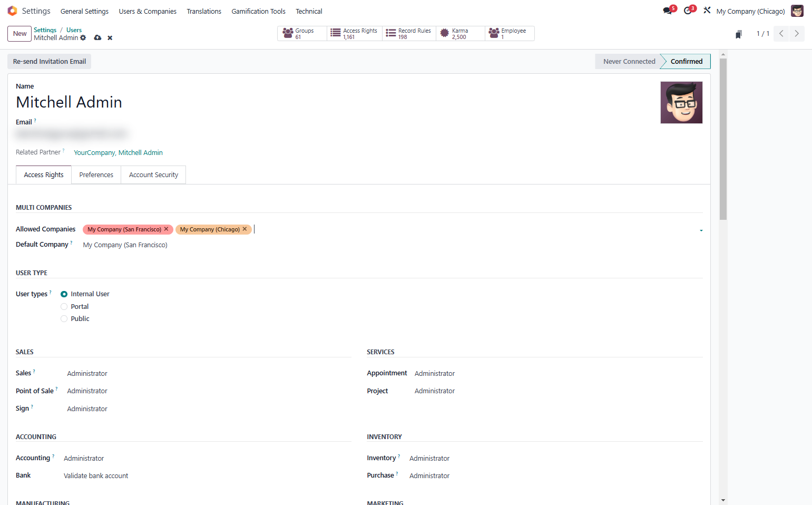Open the Point of Sale access dropdown

coord(209,391)
